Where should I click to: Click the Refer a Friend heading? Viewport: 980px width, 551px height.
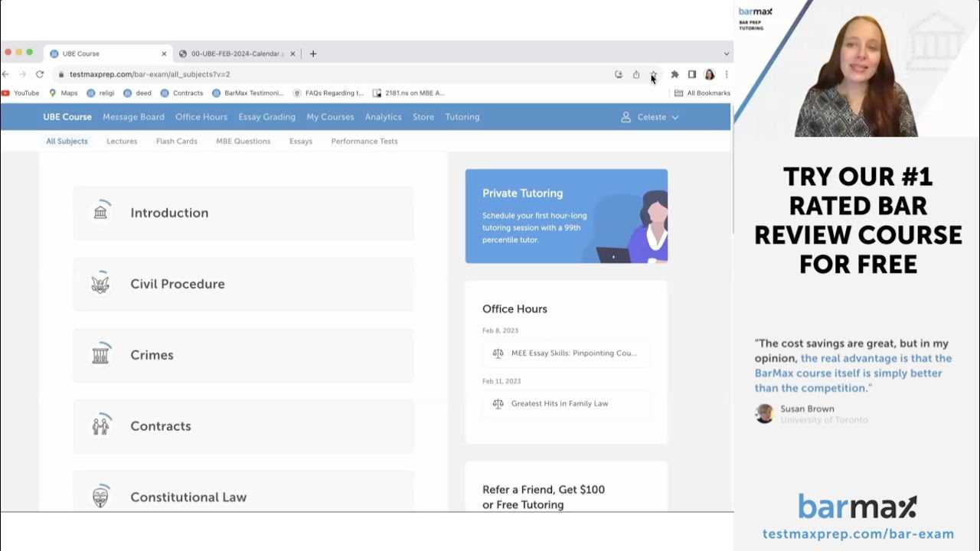click(x=544, y=497)
